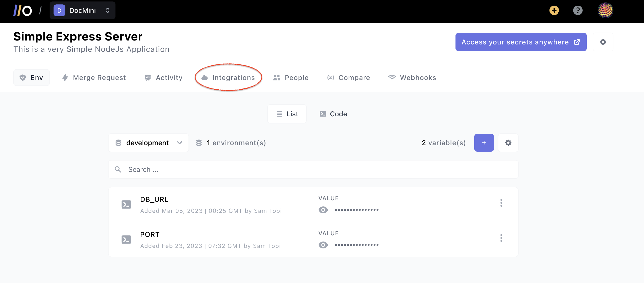644x283 pixels.
Task: Click the app logo in top left
Action: click(x=22, y=11)
